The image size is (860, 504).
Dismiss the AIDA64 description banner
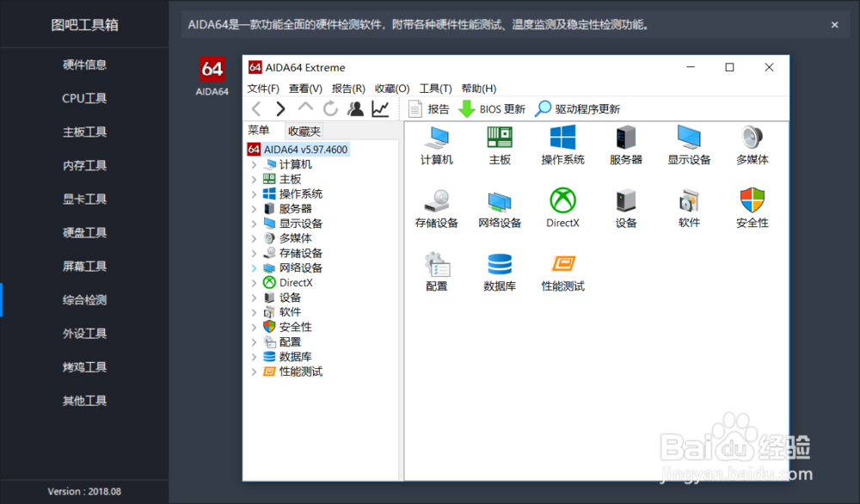pyautogui.click(x=835, y=25)
